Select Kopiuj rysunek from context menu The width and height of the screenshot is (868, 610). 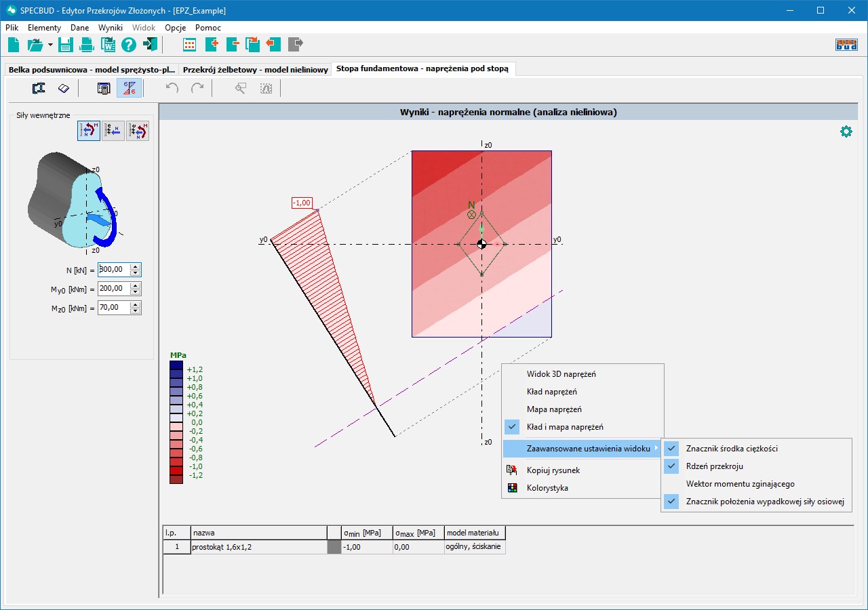pos(553,470)
